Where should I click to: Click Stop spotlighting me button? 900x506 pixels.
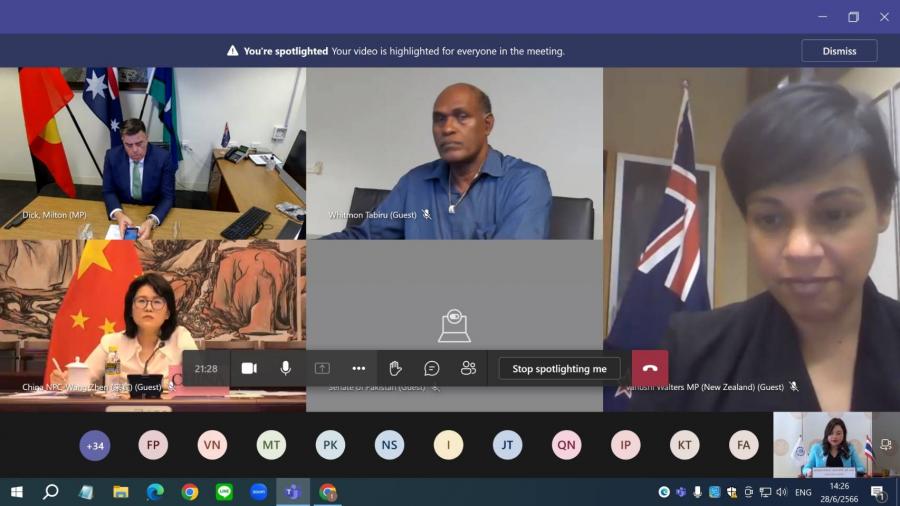click(x=559, y=368)
